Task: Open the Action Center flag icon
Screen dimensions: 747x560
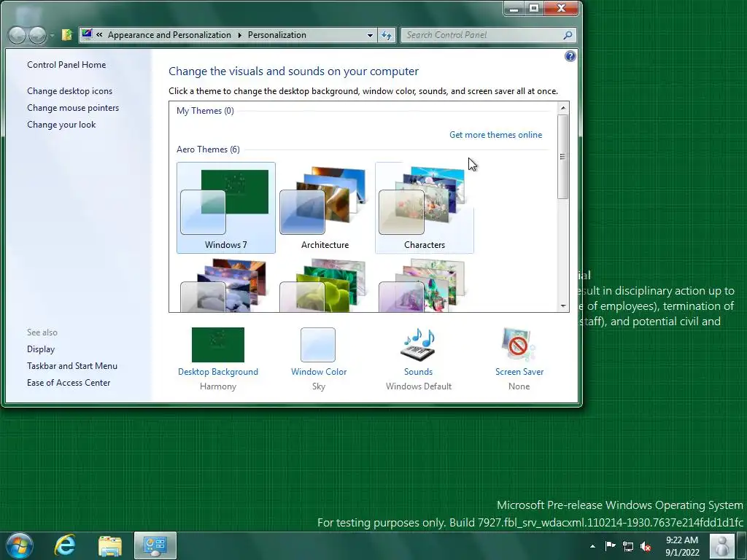Action: 611,546
